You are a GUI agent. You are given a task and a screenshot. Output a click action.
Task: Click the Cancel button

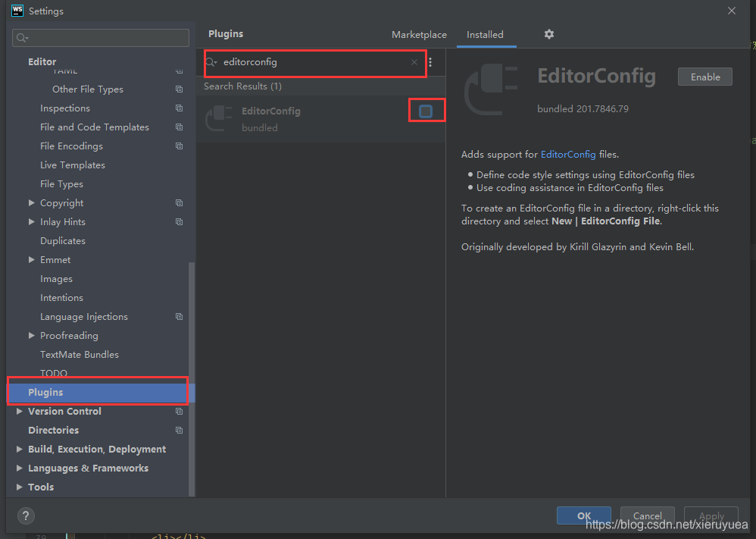click(x=647, y=515)
